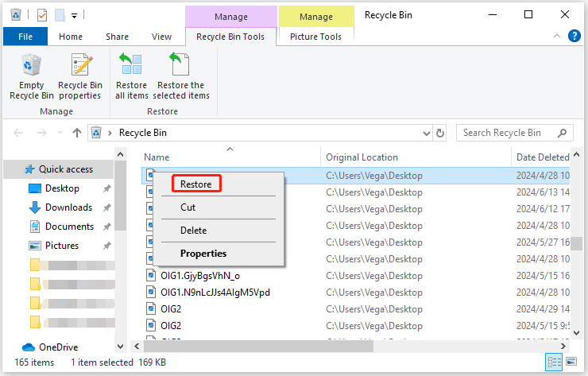Screen dimensions: 588x376
Task: Open the Home tab
Action: coord(71,37)
